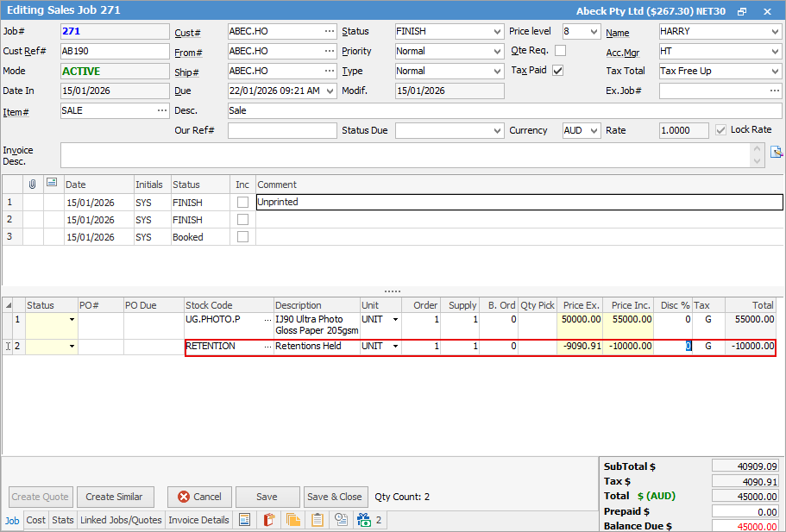Image resolution: width=786 pixels, height=532 pixels.
Task: Toggle the Tax Paid checkbox
Action: (557, 71)
